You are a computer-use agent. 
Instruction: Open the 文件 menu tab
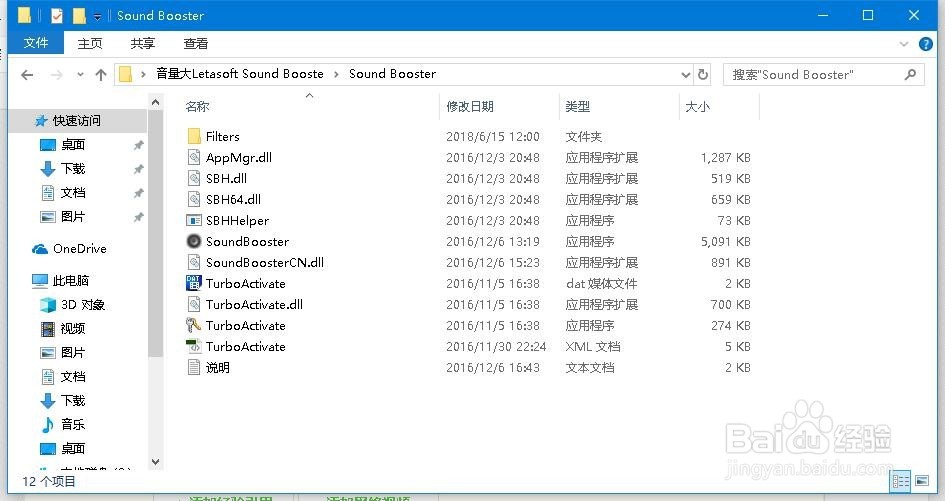(x=36, y=43)
